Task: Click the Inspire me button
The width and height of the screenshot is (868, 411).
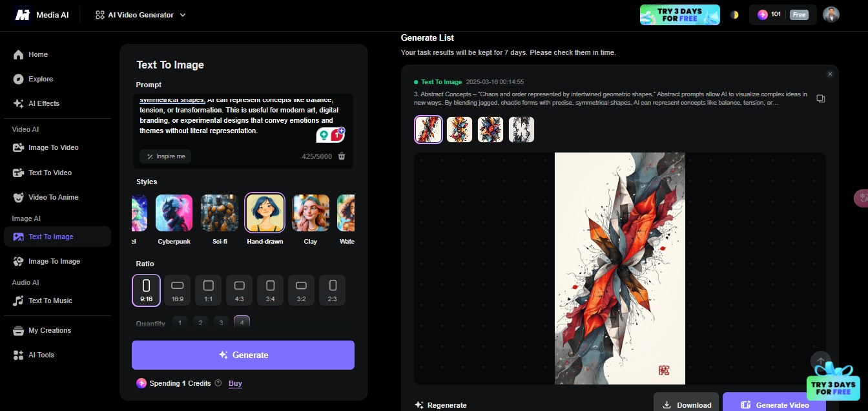Action: [165, 156]
